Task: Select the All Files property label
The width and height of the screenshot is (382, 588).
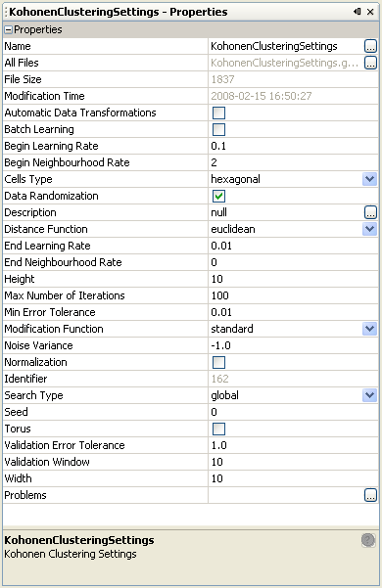Action: (x=22, y=63)
